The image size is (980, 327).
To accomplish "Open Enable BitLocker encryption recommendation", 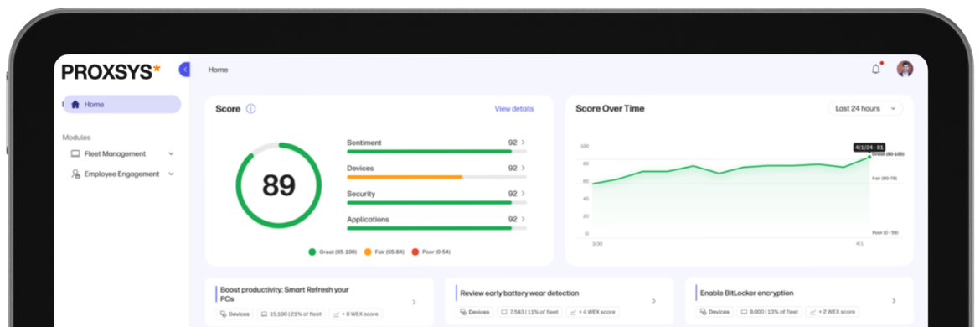I will (747, 293).
